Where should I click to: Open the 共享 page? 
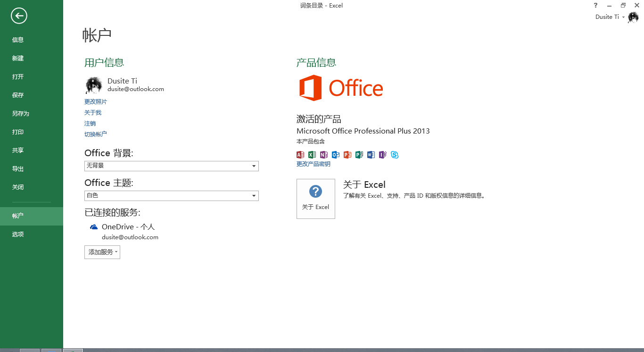(32, 150)
